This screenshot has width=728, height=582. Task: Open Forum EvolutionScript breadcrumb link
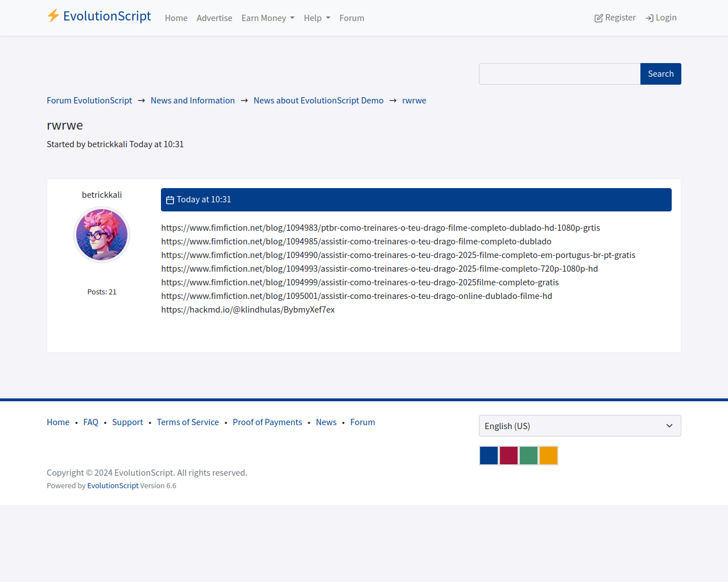click(x=89, y=101)
